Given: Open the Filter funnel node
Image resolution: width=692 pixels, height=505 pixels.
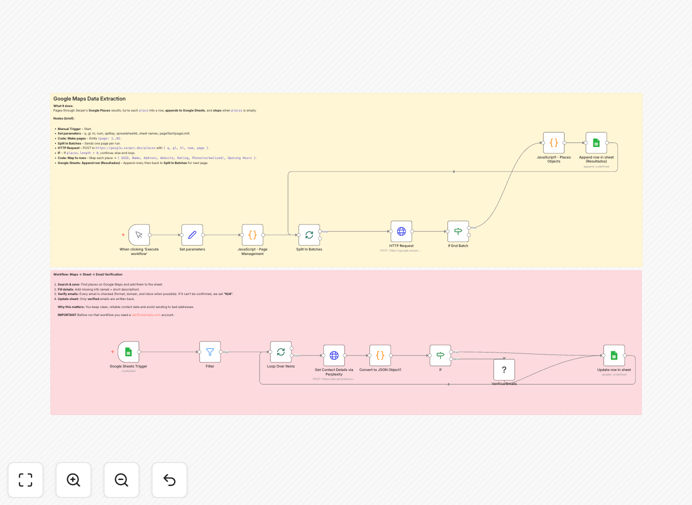Looking at the screenshot, I should (210, 352).
